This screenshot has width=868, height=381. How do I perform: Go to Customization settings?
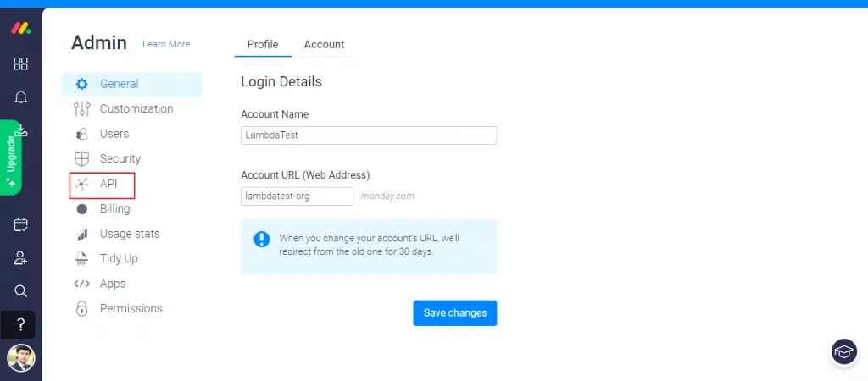point(136,108)
